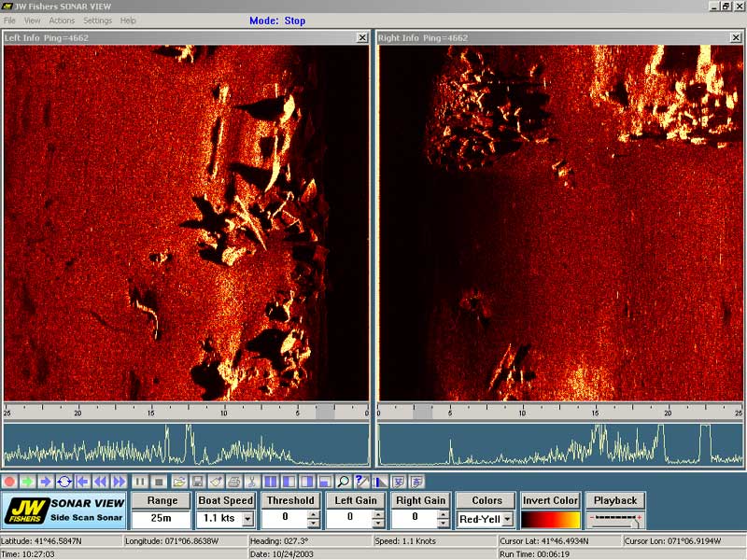The height and width of the screenshot is (560, 747).
Task: Increase the Threshold value stepper
Action: point(314,515)
